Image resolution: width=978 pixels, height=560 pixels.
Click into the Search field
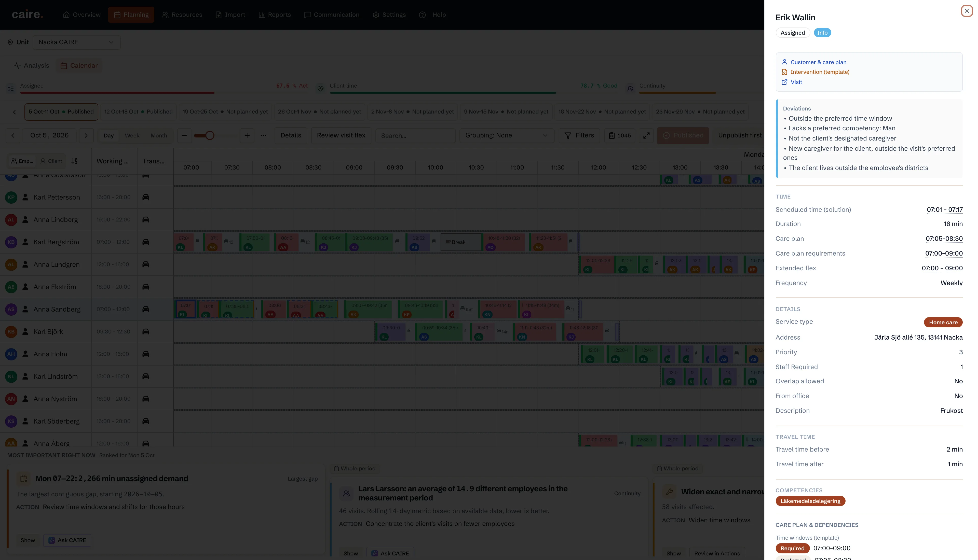[415, 136]
